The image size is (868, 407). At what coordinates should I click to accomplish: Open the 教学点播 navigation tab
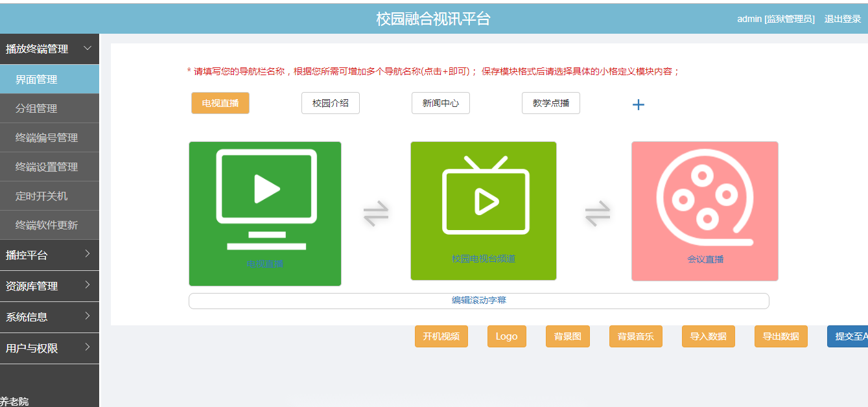point(551,103)
